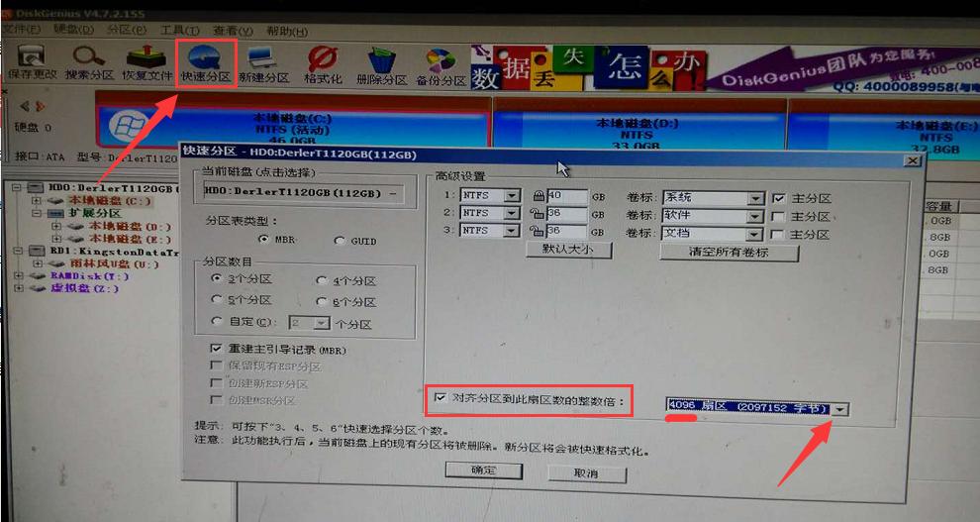980x522 pixels.
Task: Select RD1:KingstonData tree item
Action: tap(114, 252)
